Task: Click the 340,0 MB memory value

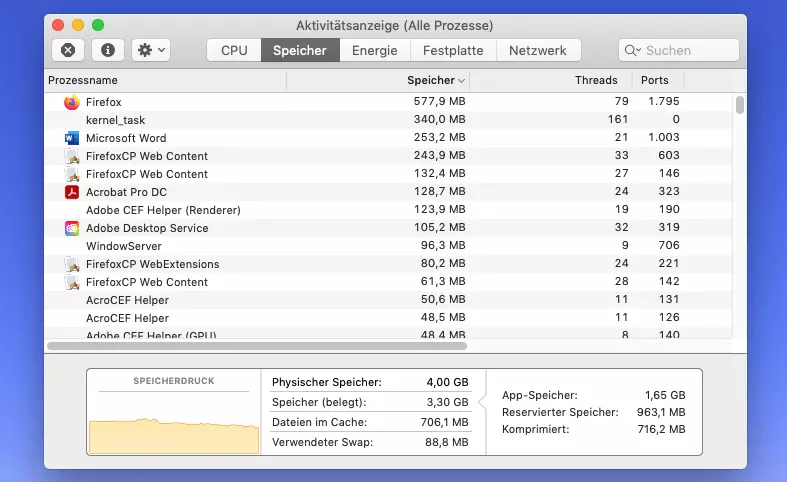Action: click(439, 119)
